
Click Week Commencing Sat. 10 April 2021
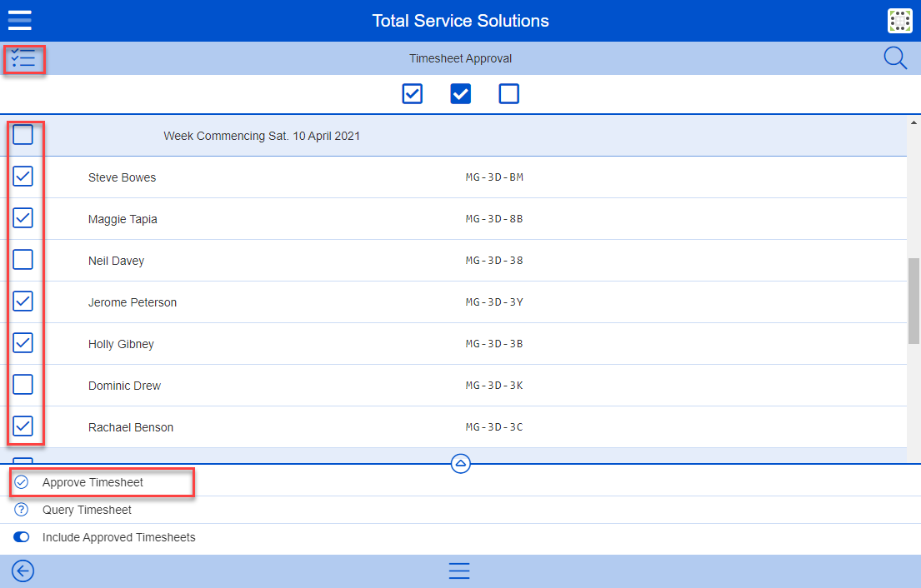click(x=262, y=136)
